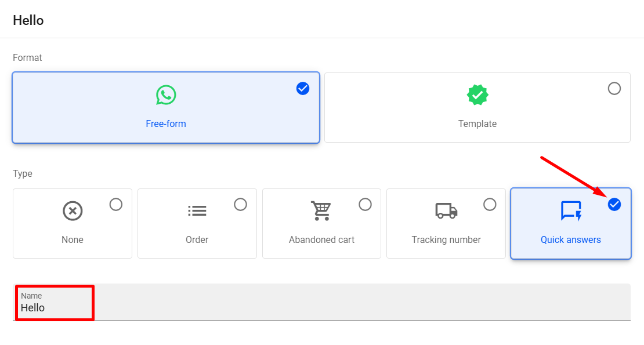This screenshot has height=345, width=644.
Task: Click the Abandoned cart text label
Action: tap(321, 240)
